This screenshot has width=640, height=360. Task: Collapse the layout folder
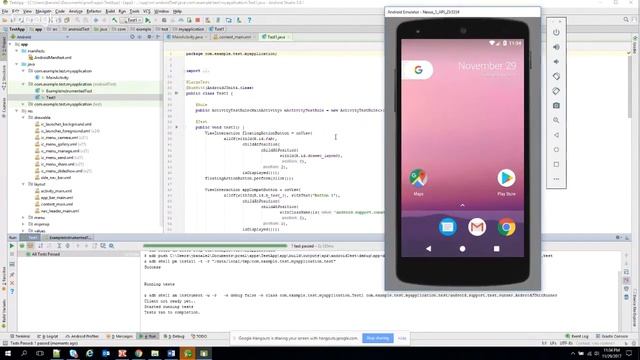[x=23, y=184]
